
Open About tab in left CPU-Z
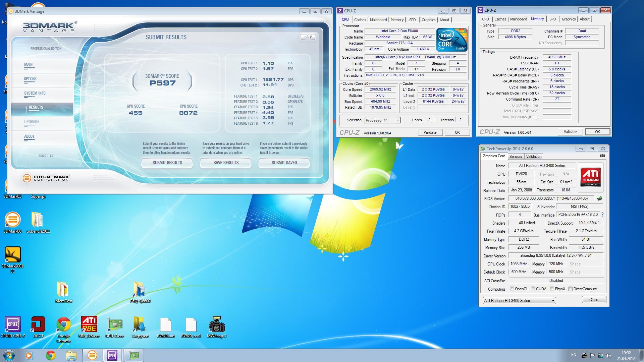tap(444, 20)
